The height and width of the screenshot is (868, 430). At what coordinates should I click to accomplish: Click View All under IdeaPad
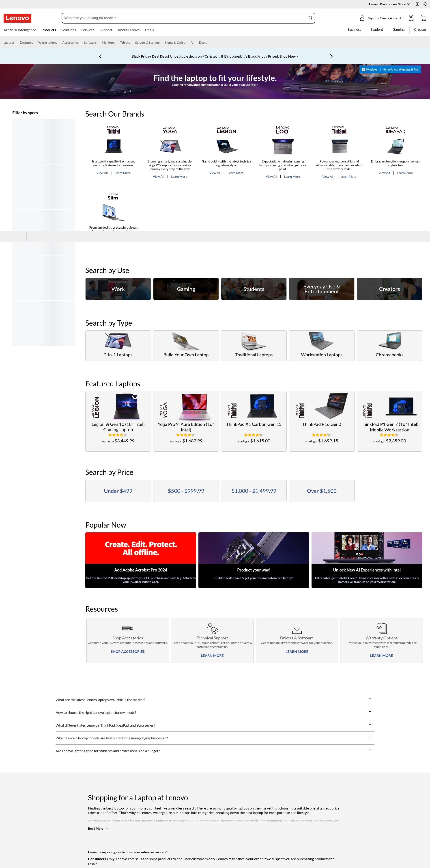(x=384, y=173)
